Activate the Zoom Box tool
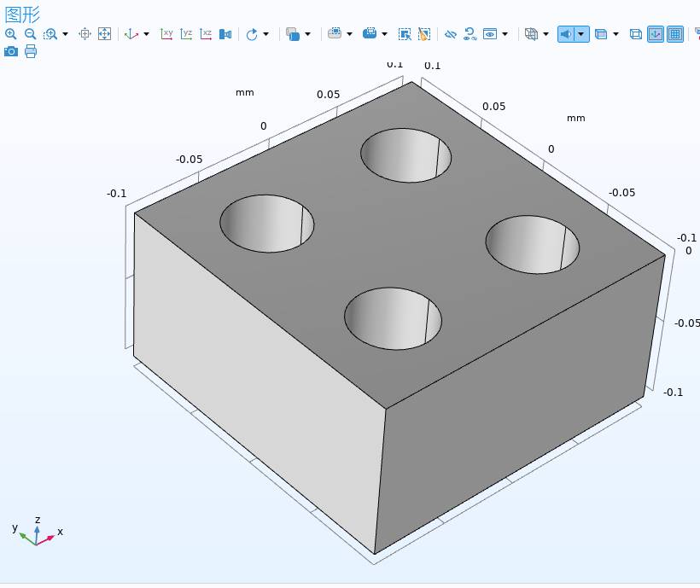Viewport: 700px width, 588px height. click(50, 34)
